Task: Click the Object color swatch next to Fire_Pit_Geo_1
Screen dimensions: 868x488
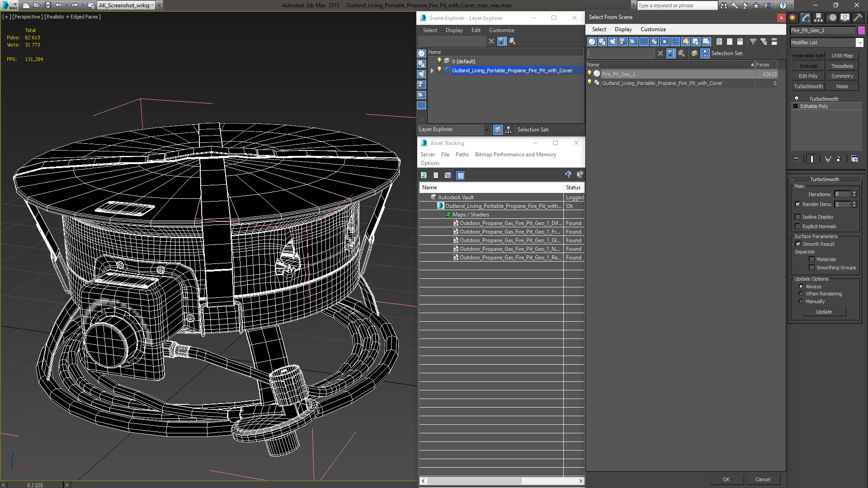Action: click(861, 30)
